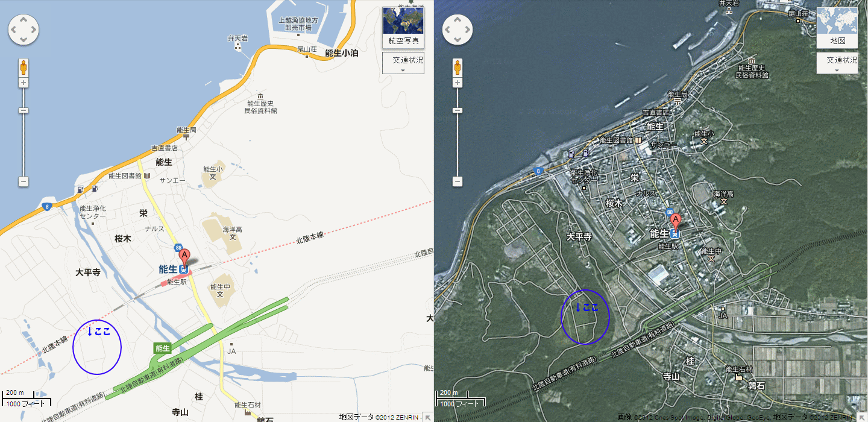
Task: Click the zoom slider handle on the right map
Action: click(x=458, y=110)
